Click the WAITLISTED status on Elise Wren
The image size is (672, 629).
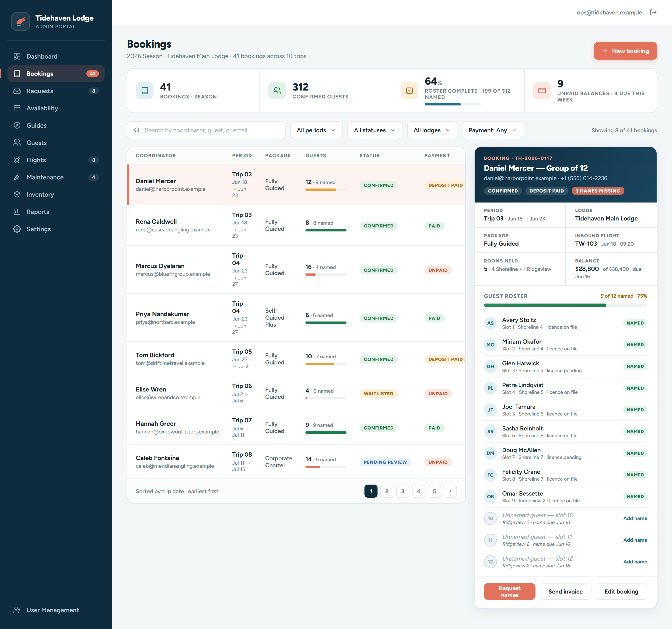tap(378, 393)
